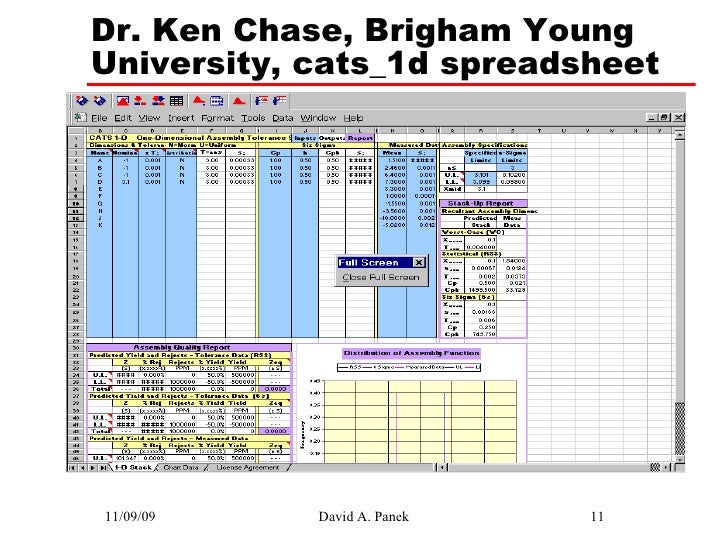Click the workbook icon beside the File menu

pos(80,117)
